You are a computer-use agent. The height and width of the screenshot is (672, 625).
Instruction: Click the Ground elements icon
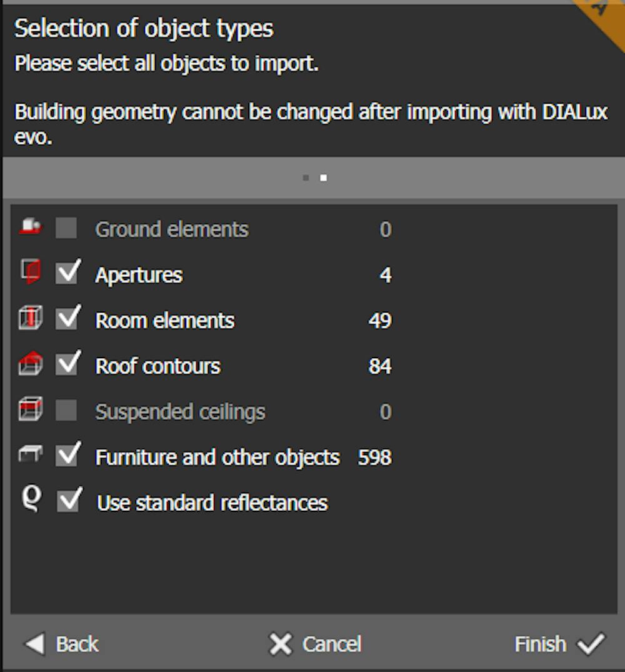(31, 227)
